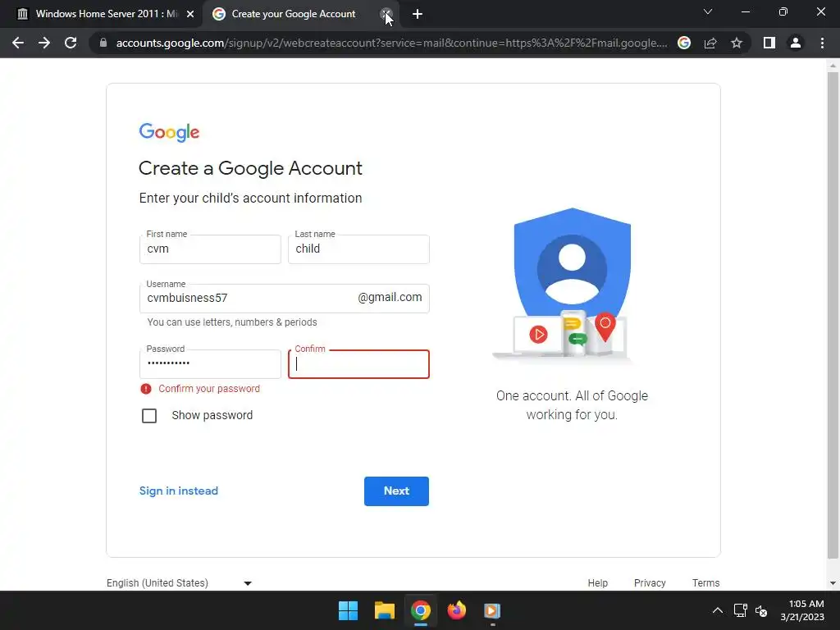840x630 pixels.
Task: Share this page with the share icon
Action: tap(710, 43)
